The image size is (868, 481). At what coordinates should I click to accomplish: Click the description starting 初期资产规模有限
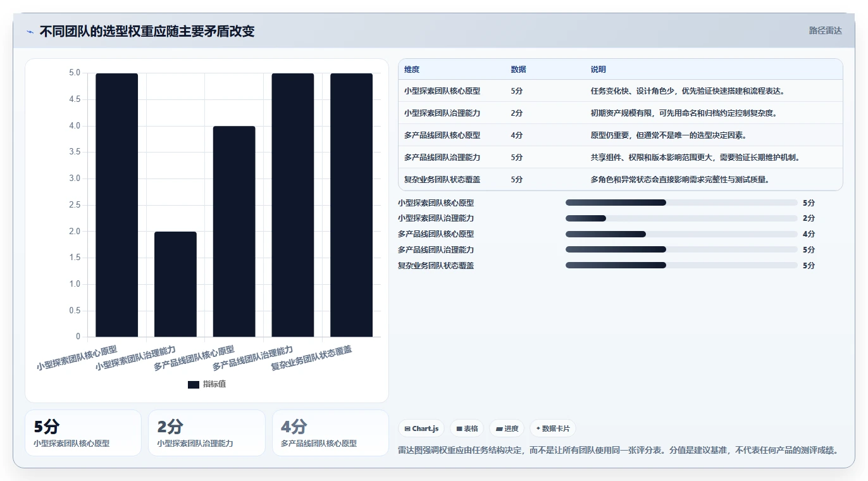tap(684, 113)
